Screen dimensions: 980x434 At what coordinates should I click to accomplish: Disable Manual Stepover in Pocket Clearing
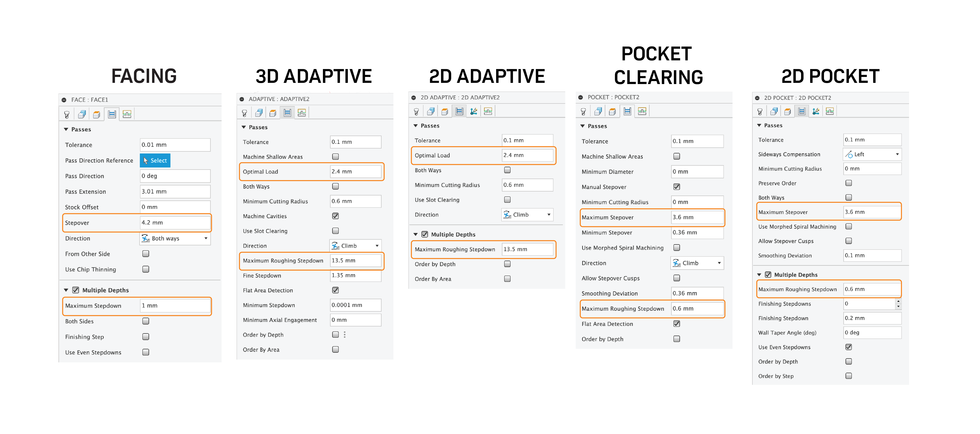point(676,187)
